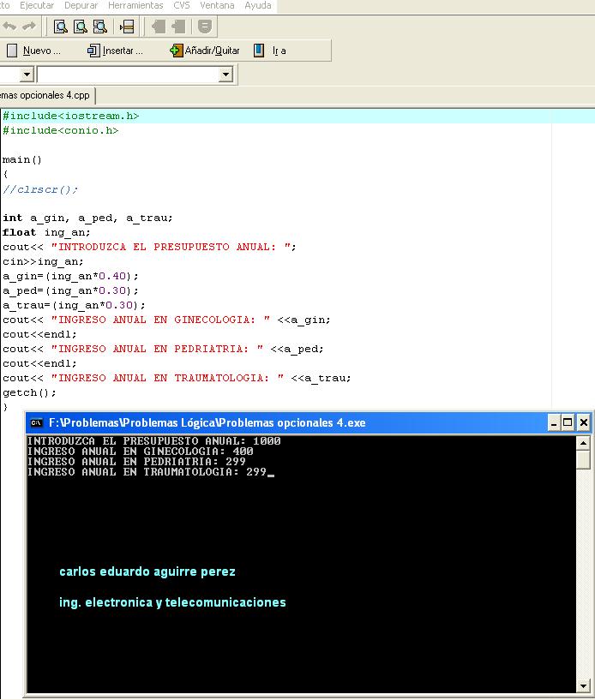
Task: Close the console window
Action: (x=583, y=422)
